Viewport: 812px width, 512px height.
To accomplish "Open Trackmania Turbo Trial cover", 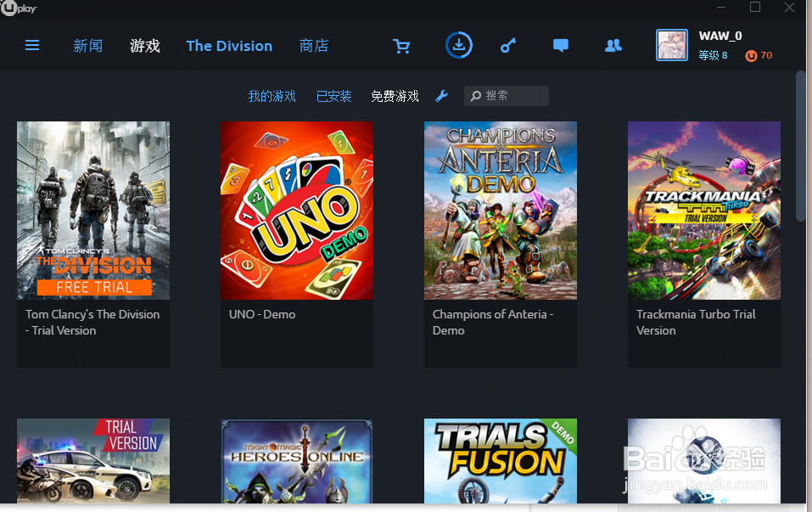I will pos(703,211).
